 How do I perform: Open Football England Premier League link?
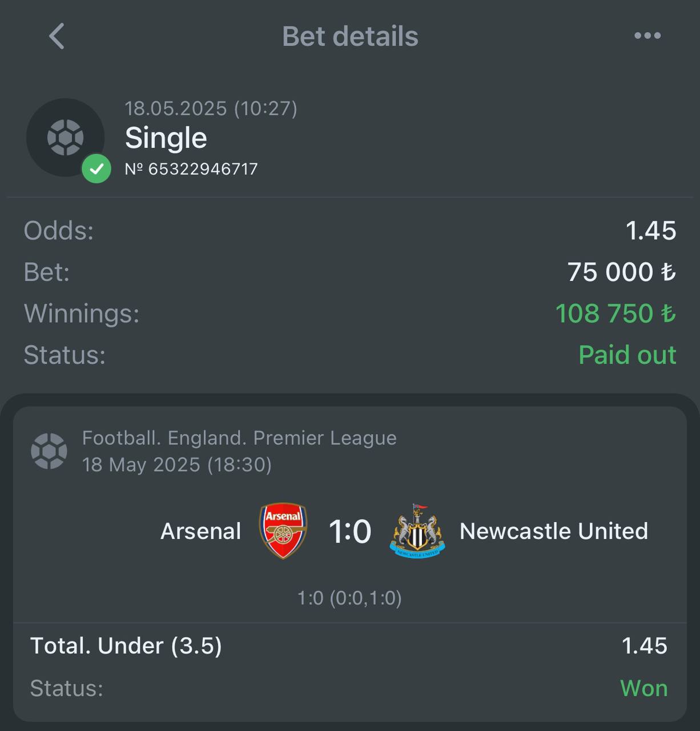tap(239, 438)
